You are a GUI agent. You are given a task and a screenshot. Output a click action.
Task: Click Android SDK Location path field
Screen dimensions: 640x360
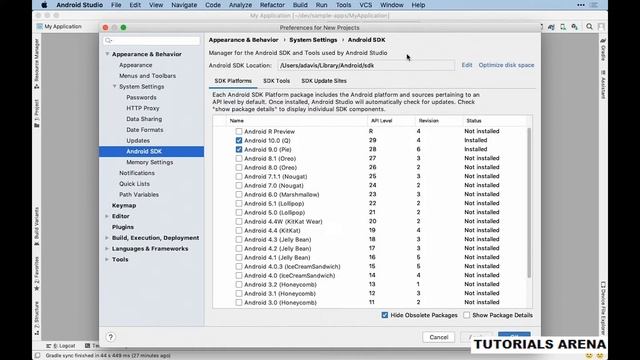[x=366, y=65]
